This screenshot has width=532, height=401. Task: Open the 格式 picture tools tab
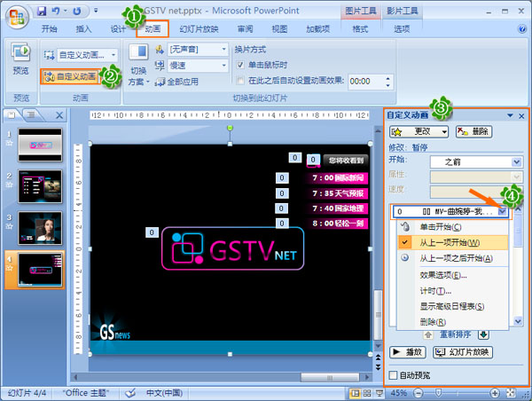(x=360, y=29)
